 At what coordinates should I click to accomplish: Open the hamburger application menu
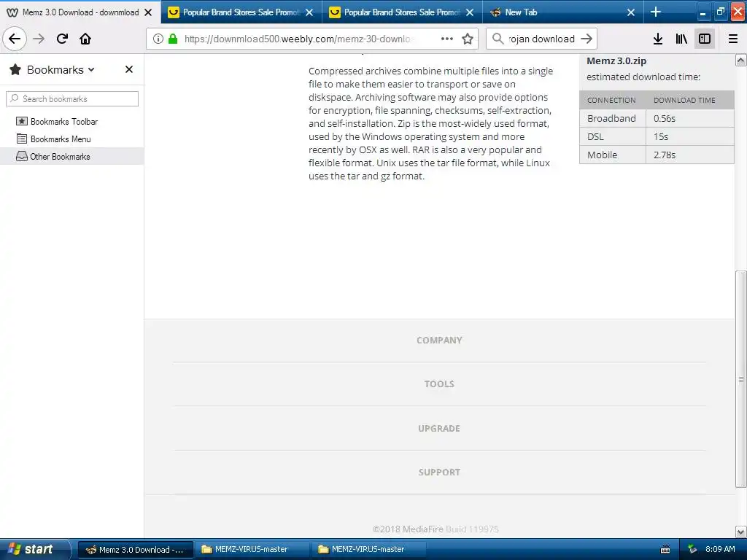(733, 39)
